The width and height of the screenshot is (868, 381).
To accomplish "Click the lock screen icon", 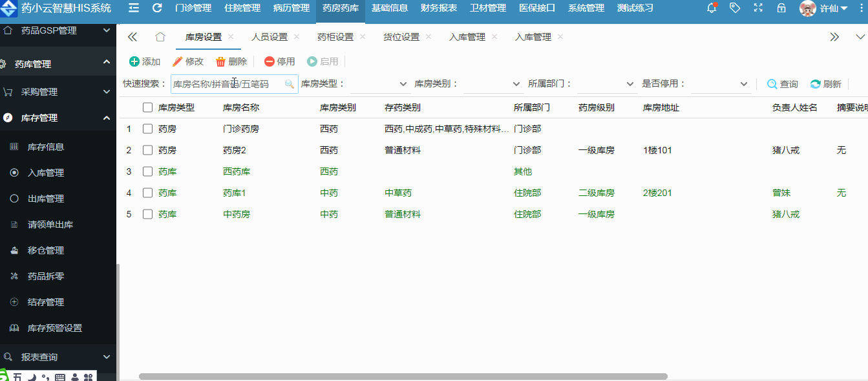I will click(781, 8).
